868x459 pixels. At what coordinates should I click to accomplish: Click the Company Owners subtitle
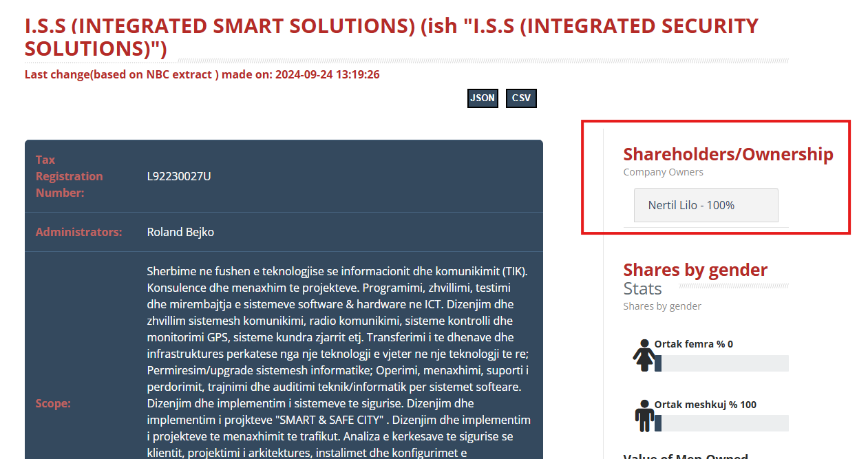tap(664, 172)
